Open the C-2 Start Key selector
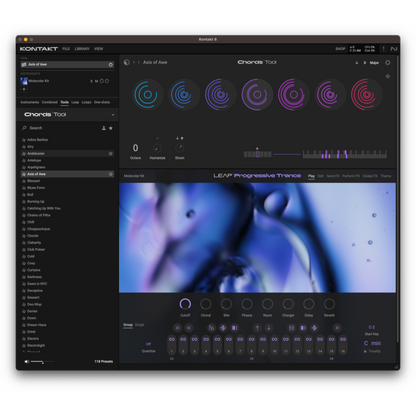This screenshot has width=416, height=416. click(372, 327)
